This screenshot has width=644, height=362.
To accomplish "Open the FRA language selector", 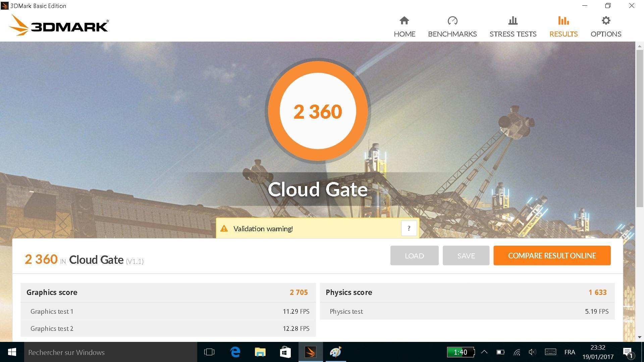I will pyautogui.click(x=570, y=352).
